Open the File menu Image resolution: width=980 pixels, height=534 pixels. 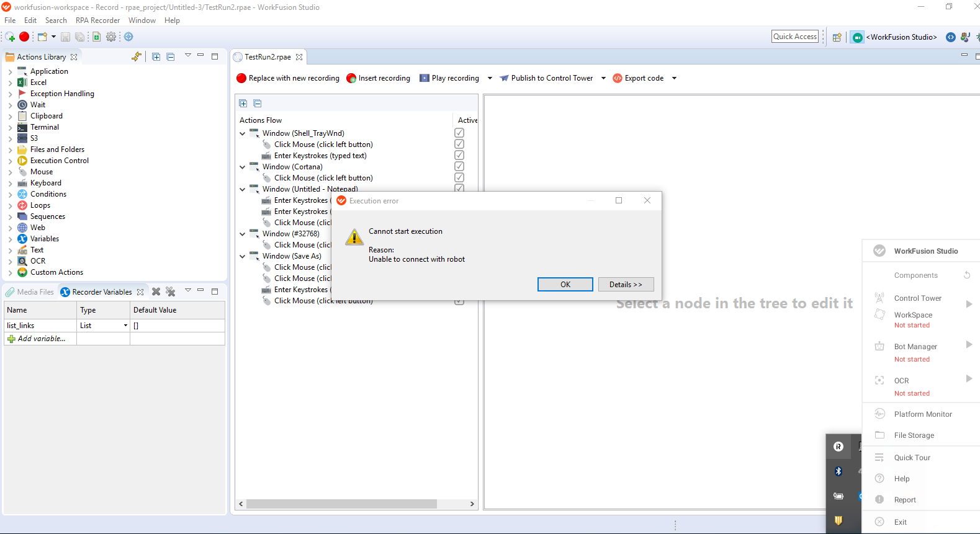click(10, 20)
